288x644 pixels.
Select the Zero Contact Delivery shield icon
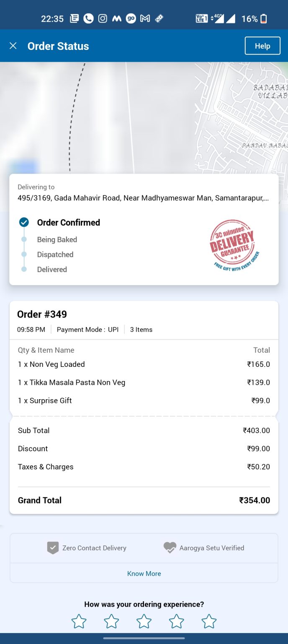52,548
